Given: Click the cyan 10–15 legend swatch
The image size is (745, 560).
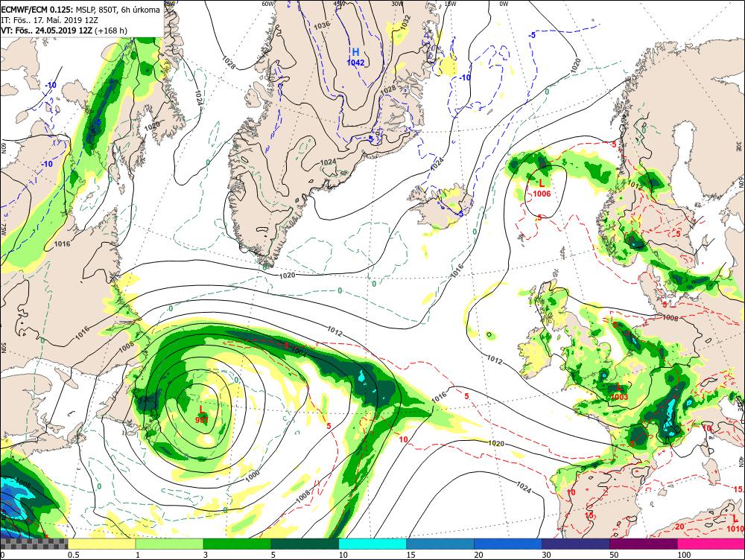Looking at the screenshot, I should tap(372, 544).
